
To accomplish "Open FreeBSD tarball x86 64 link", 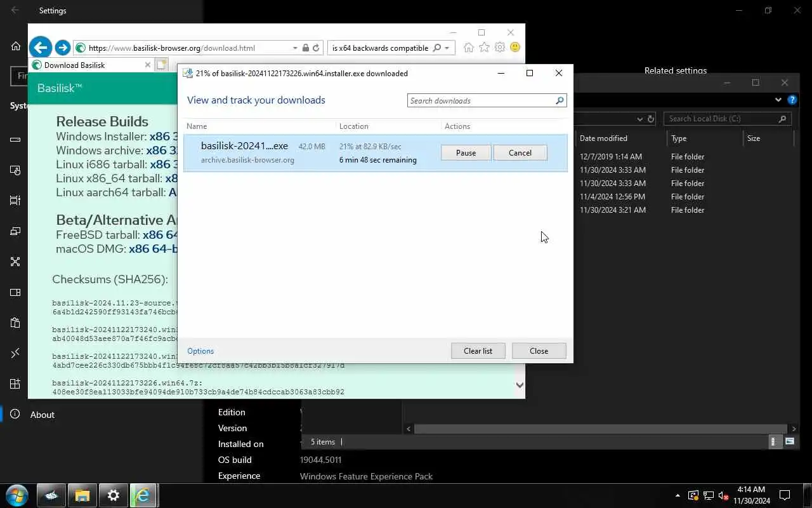I will (x=160, y=235).
